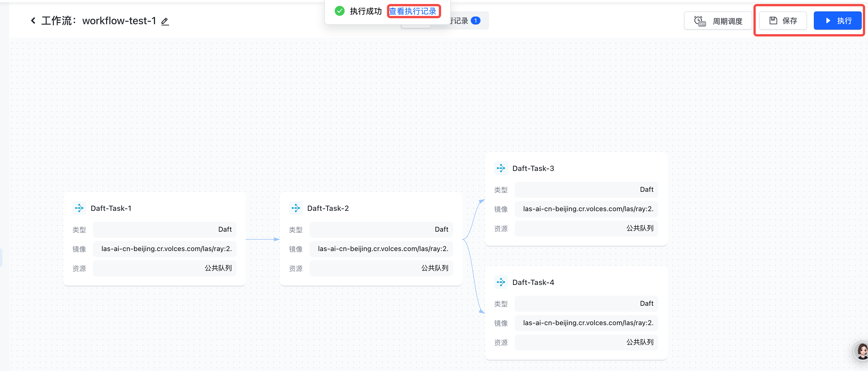Select the Daft-Task-2 node title
The image size is (868, 371).
(328, 208)
